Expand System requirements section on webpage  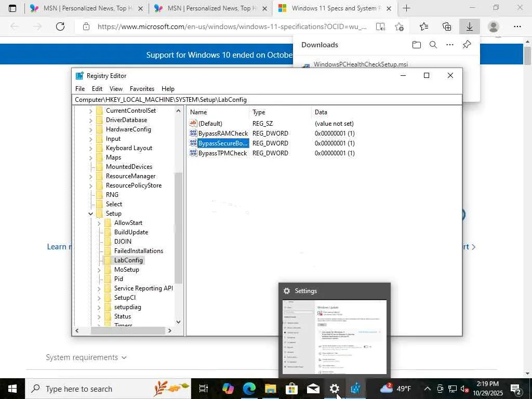tap(86, 357)
